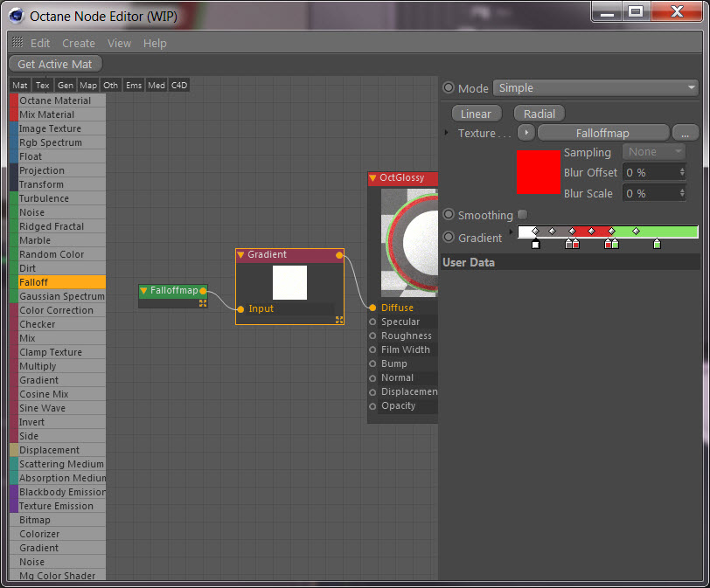The width and height of the screenshot is (710, 588).
Task: Switch to the Tex tab
Action: point(42,85)
